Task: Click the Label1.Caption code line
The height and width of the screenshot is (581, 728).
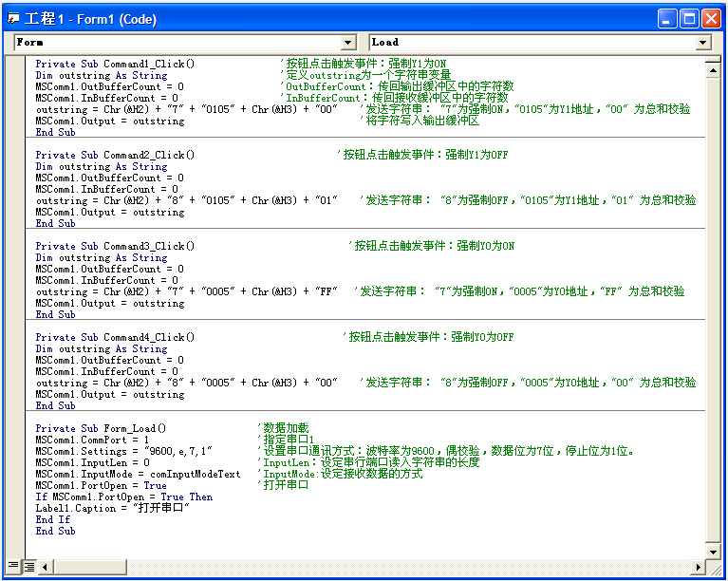Action: pyautogui.click(x=112, y=508)
